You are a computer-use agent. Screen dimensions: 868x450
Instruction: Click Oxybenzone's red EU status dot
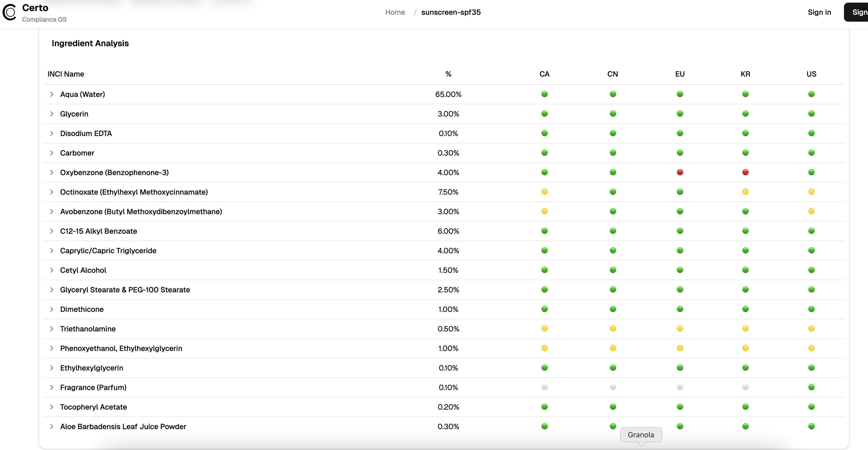[x=680, y=172]
